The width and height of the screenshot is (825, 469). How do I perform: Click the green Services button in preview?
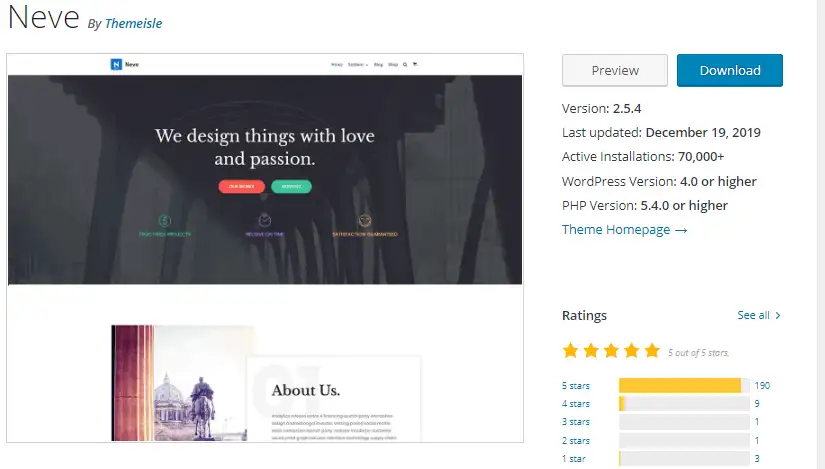point(291,186)
